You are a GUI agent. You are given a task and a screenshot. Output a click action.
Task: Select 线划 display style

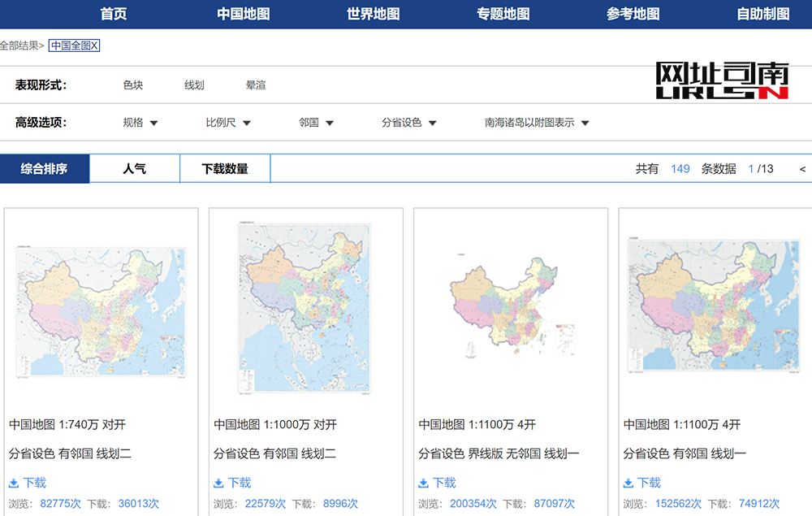point(194,85)
